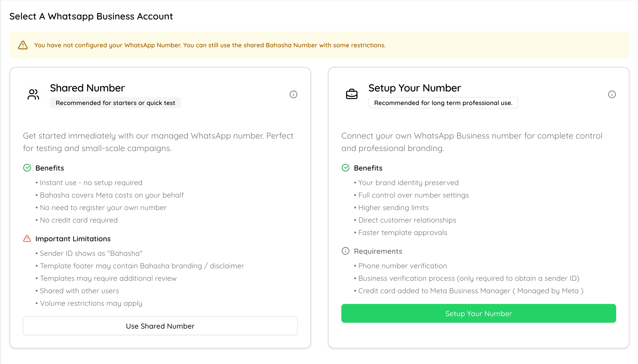638x364 pixels.
Task: Click the red warning icon beside Important Limitations
Action: 27,238
